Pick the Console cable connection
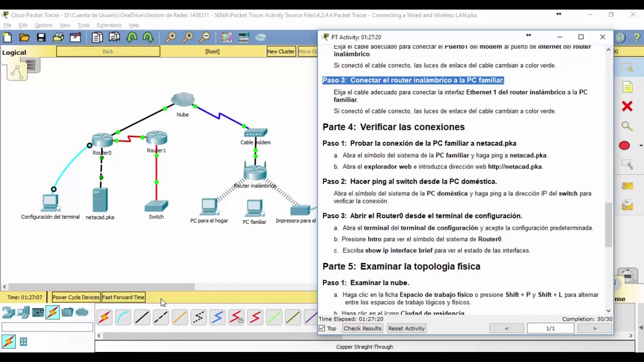Screen dimensions: 644x362 (123, 317)
